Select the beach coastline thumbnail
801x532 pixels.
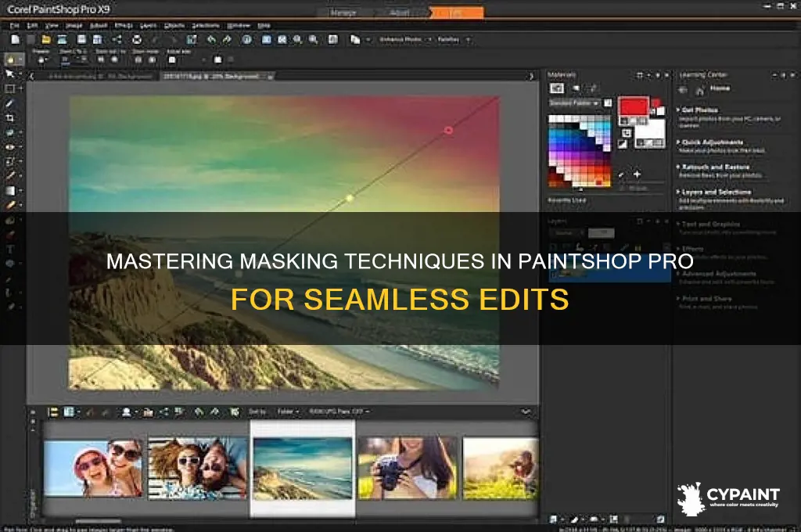click(303, 469)
